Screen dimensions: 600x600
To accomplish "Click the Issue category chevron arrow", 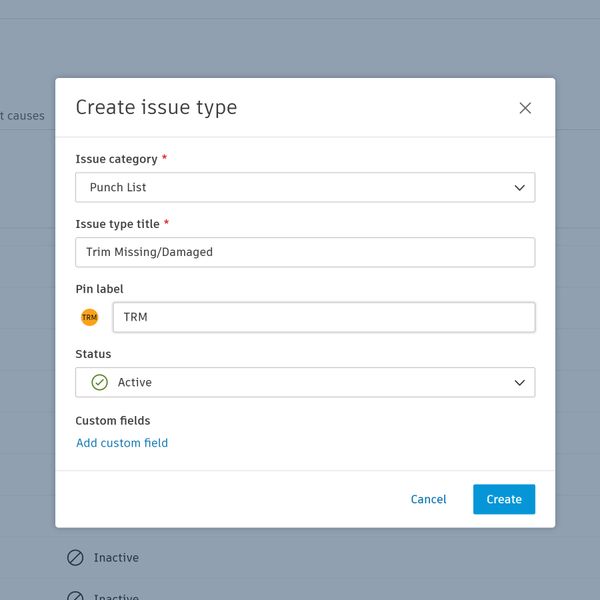I will click(519, 187).
